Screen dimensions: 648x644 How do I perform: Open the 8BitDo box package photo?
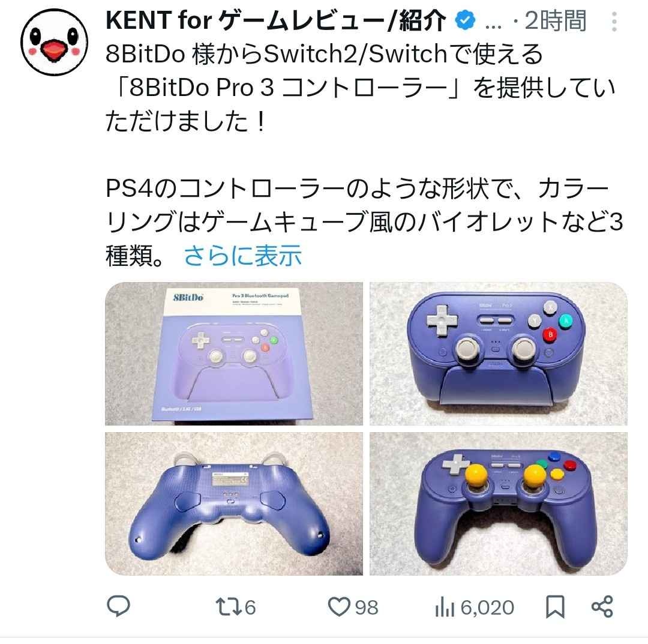click(234, 354)
